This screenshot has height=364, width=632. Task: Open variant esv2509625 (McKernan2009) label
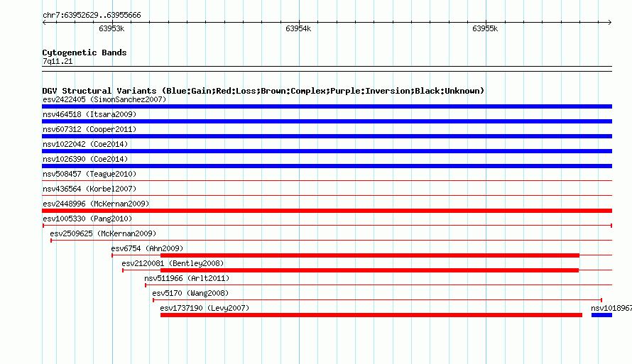(x=103, y=233)
